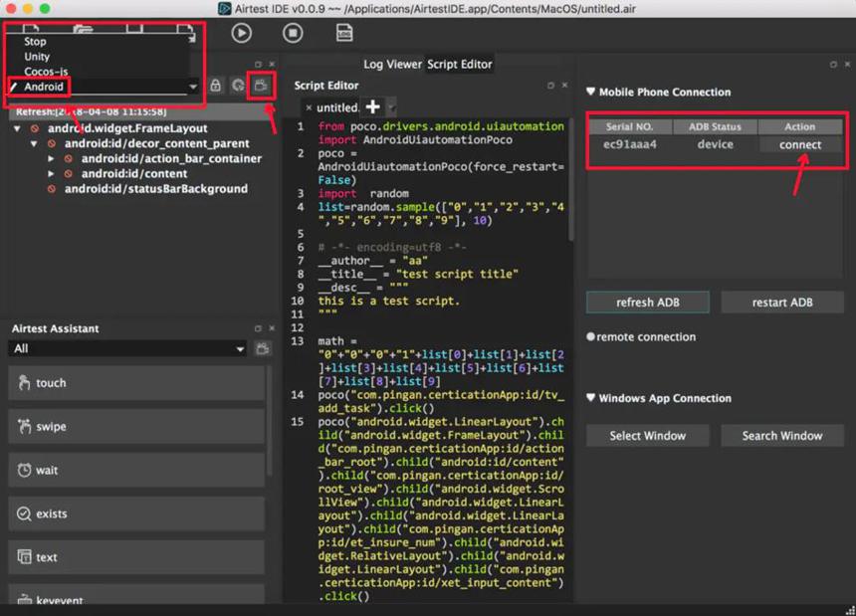Select the touch command in Airtest Assistant
The image size is (856, 616).
tap(136, 383)
